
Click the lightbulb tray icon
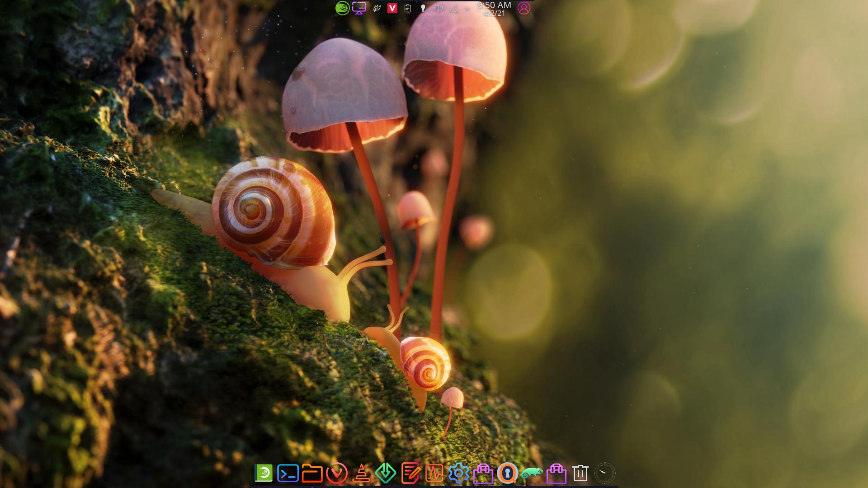point(423,8)
